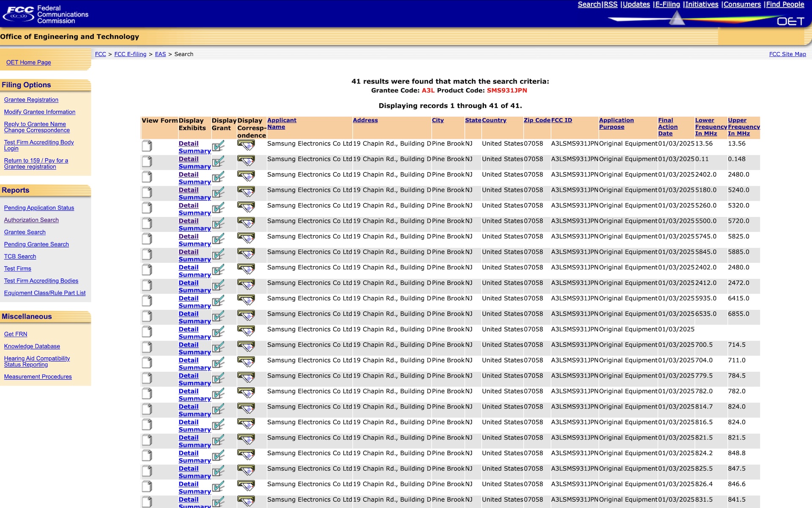The height and width of the screenshot is (508, 812).
Task: Sort table by Lower Frequency header
Action: tap(710, 127)
